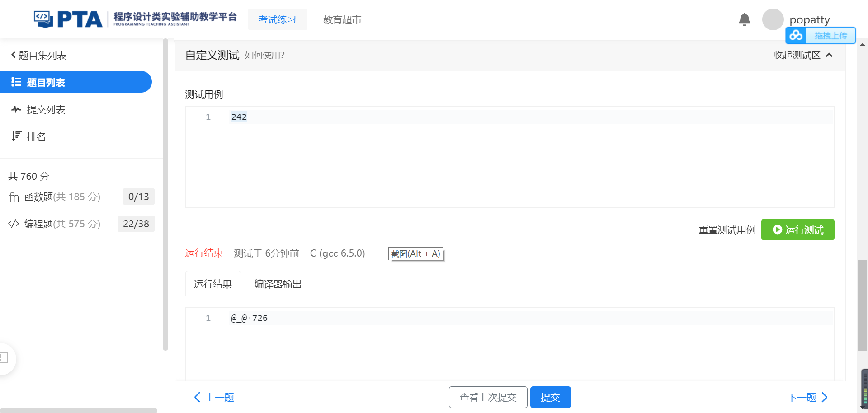Select the 考试练习 tab
The width and height of the screenshot is (868, 413).
click(x=277, y=19)
